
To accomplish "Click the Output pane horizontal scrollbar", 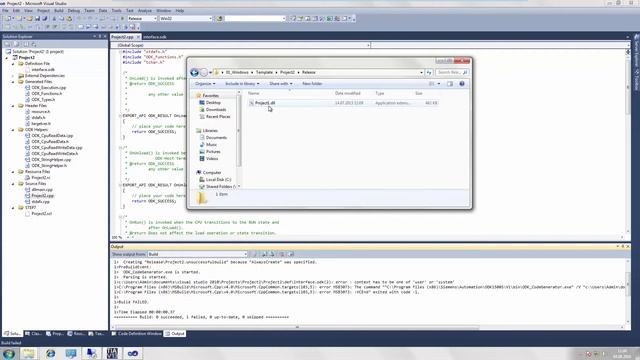I will click(x=297, y=327).
